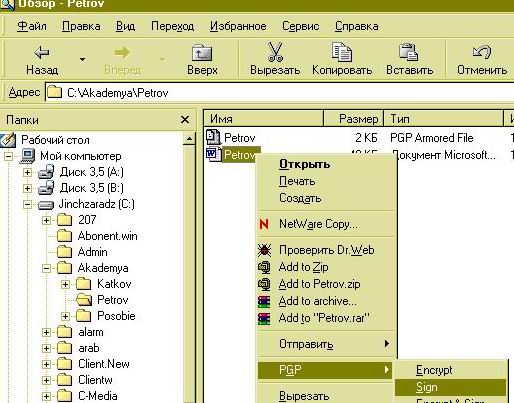Select the Jinchzaradz (C:) hard drive icon

(46, 205)
